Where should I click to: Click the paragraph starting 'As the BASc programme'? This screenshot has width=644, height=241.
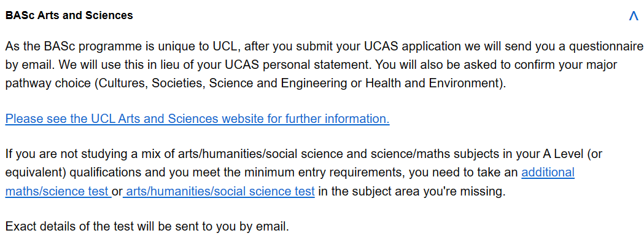pyautogui.click(x=325, y=65)
